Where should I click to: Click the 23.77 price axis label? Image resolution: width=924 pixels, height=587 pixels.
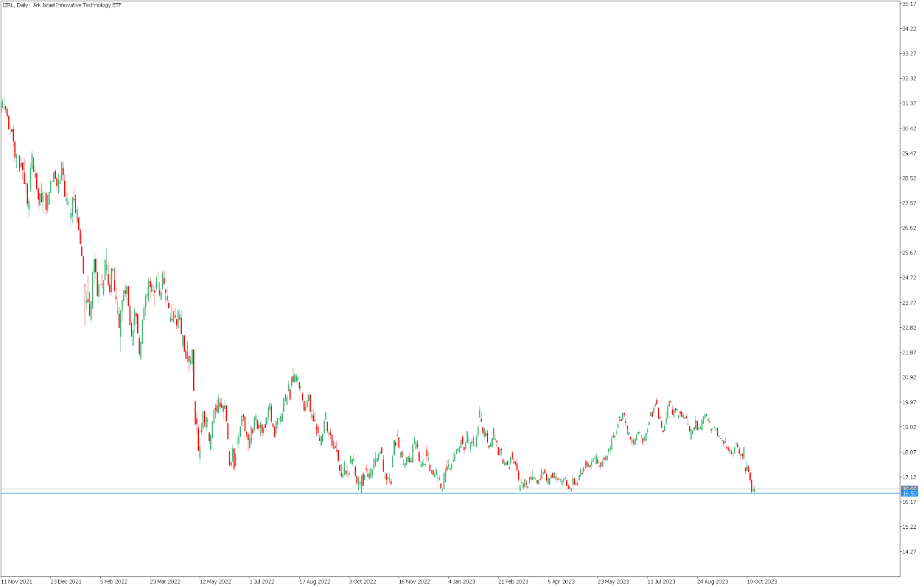tap(909, 303)
